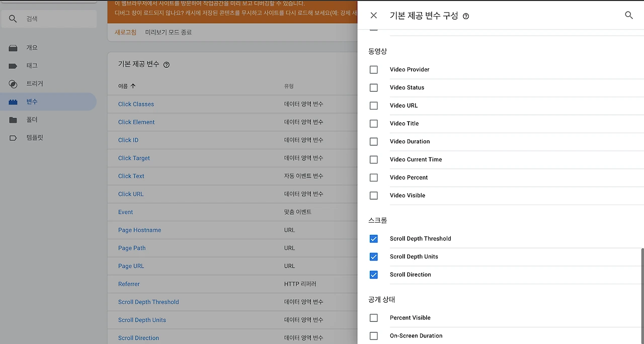Check the Percent Visible variable
Image resolution: width=644 pixels, height=344 pixels.
coord(374,318)
